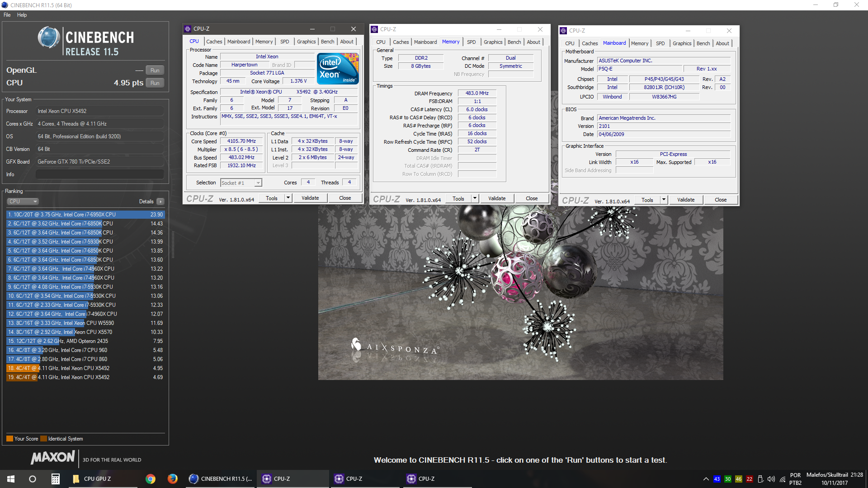Click Your Score orange legend swatch
868x488 pixels.
click(x=9, y=439)
